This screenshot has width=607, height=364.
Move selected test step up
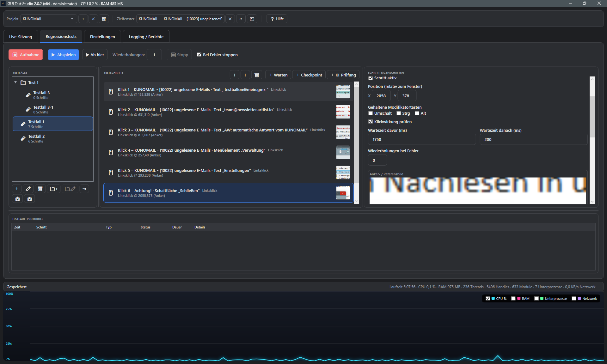point(234,75)
